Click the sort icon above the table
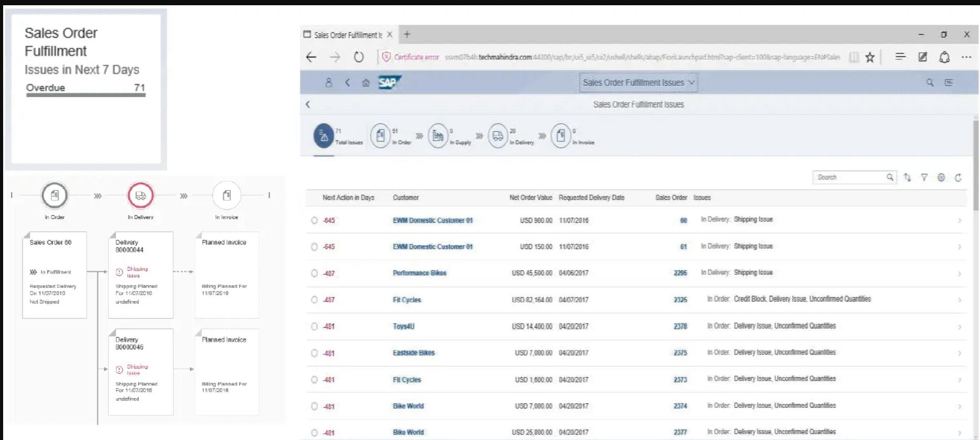980x440 pixels. (907, 178)
